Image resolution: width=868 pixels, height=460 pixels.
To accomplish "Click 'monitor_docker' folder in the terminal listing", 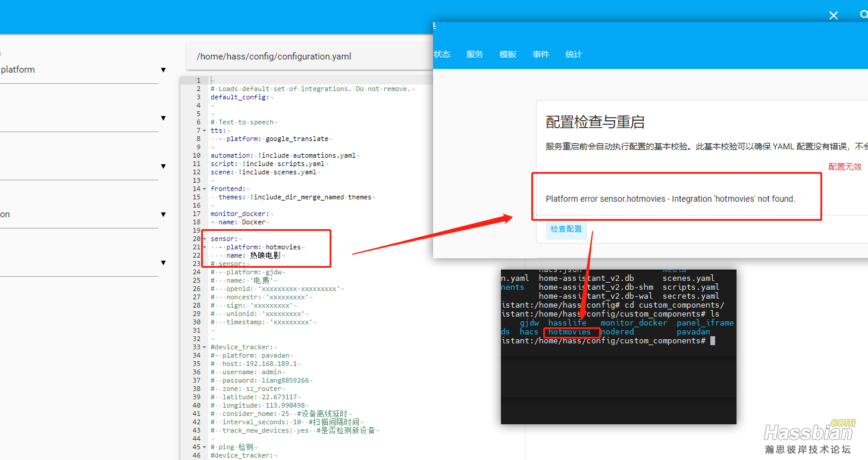I will point(634,323).
